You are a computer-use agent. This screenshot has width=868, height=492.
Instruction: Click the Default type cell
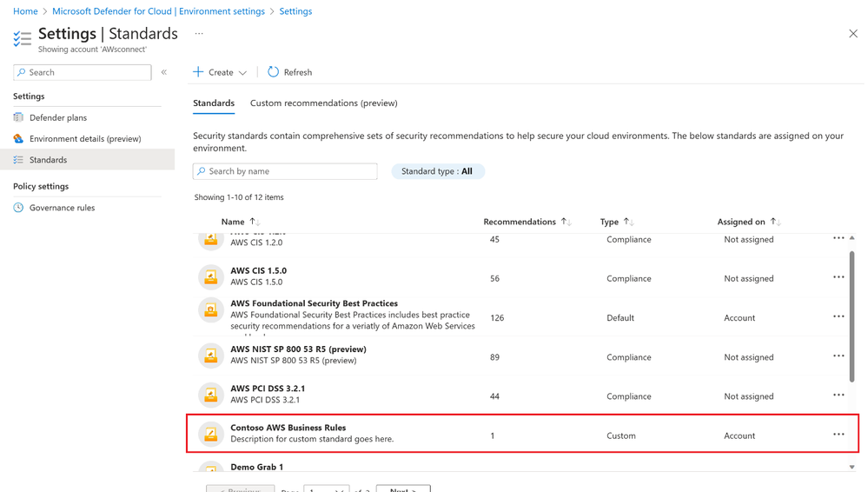[620, 318]
